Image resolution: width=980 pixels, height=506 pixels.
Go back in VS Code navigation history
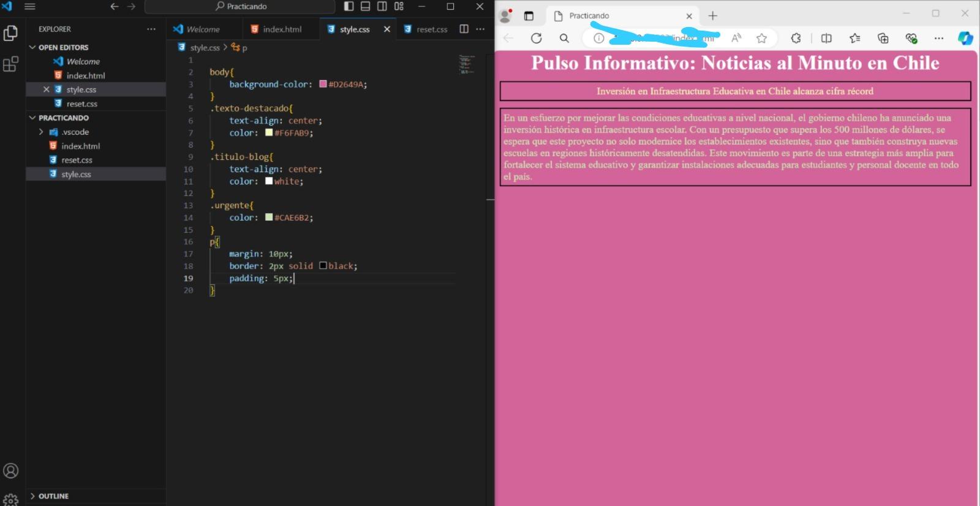tap(114, 6)
